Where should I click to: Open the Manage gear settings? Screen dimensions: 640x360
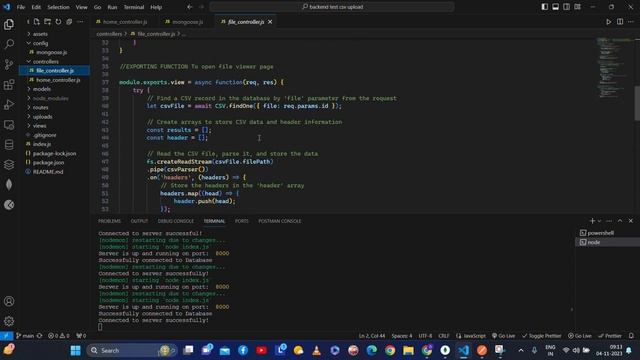click(9, 321)
